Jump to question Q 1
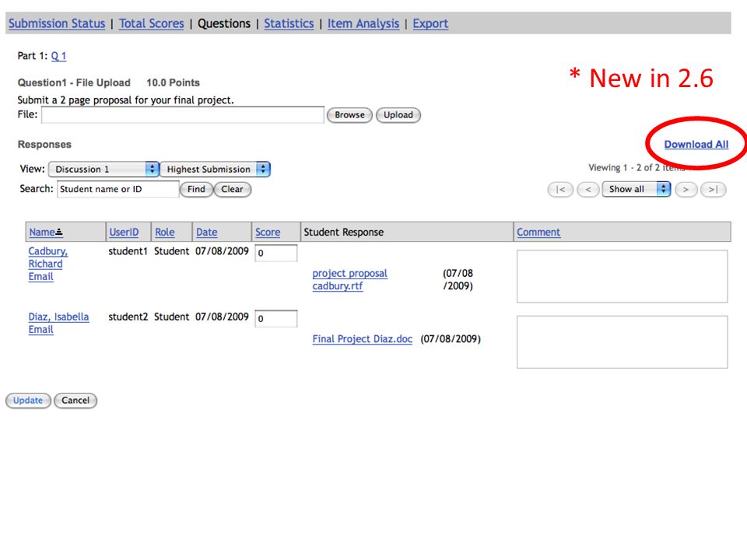 click(x=58, y=56)
